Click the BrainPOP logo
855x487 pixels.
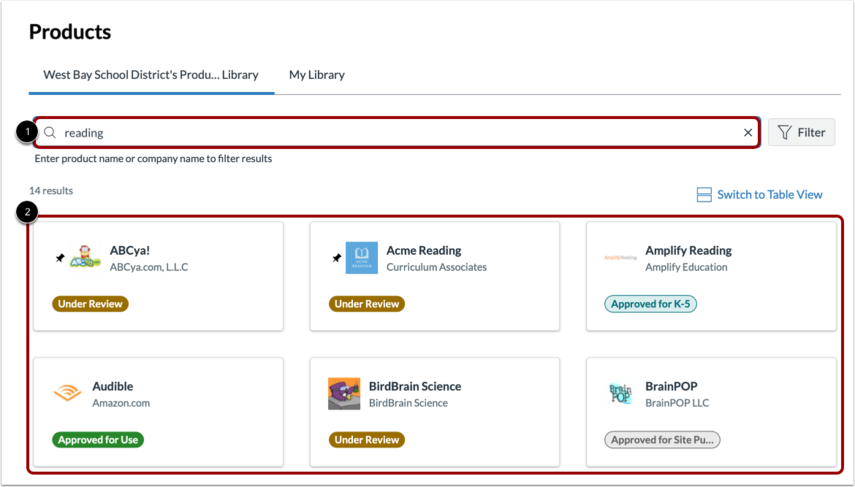click(621, 393)
